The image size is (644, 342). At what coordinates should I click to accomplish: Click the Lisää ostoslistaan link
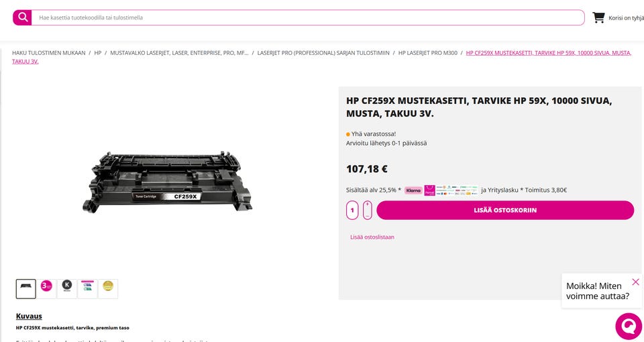pyautogui.click(x=372, y=237)
